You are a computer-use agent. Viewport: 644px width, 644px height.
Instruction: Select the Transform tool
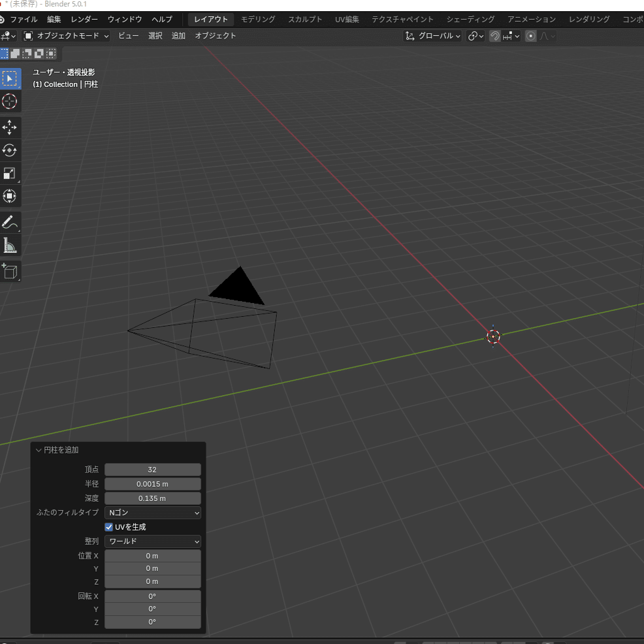point(9,196)
